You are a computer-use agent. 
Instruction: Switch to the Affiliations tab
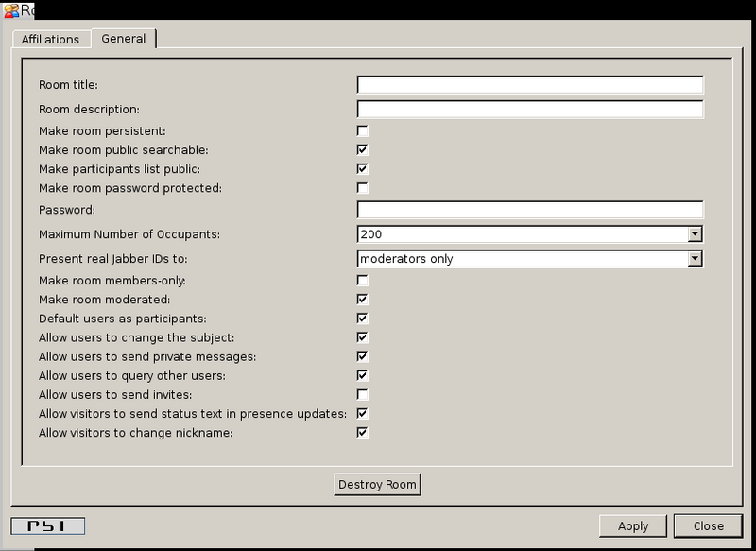pyautogui.click(x=51, y=40)
